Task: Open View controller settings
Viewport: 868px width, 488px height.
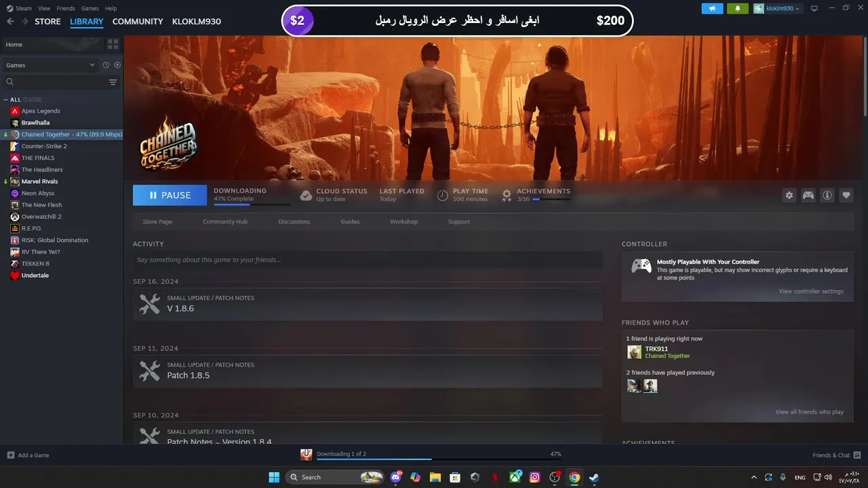Action: click(x=811, y=291)
